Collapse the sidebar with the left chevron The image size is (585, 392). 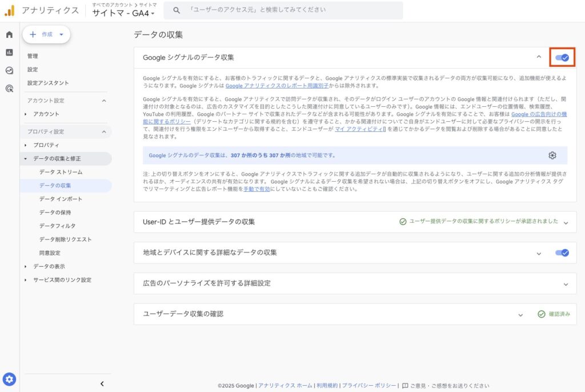102,383
